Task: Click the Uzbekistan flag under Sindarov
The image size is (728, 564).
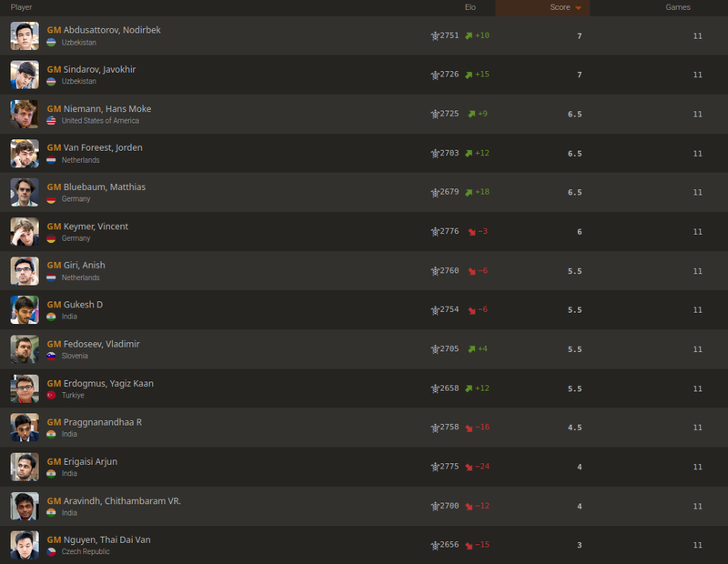Action: tap(52, 82)
